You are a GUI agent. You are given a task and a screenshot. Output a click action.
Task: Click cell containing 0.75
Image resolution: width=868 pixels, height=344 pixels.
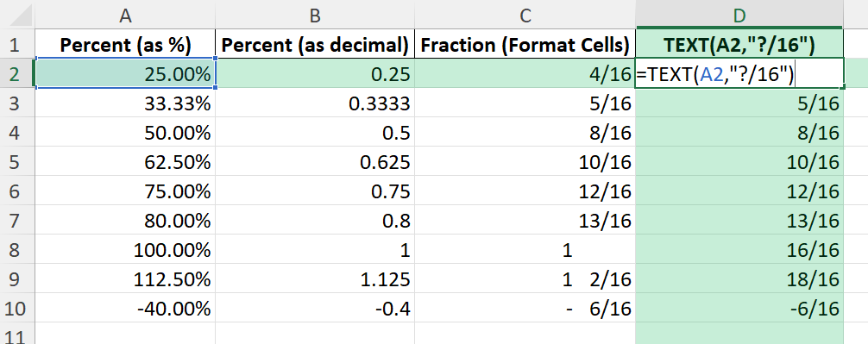315,191
